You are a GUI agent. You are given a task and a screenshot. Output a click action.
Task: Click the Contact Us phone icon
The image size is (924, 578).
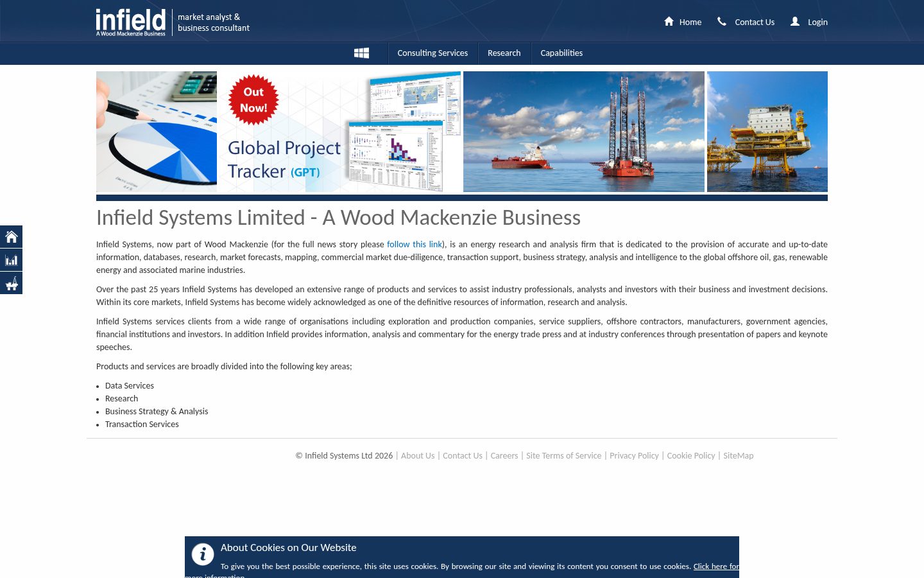point(722,21)
